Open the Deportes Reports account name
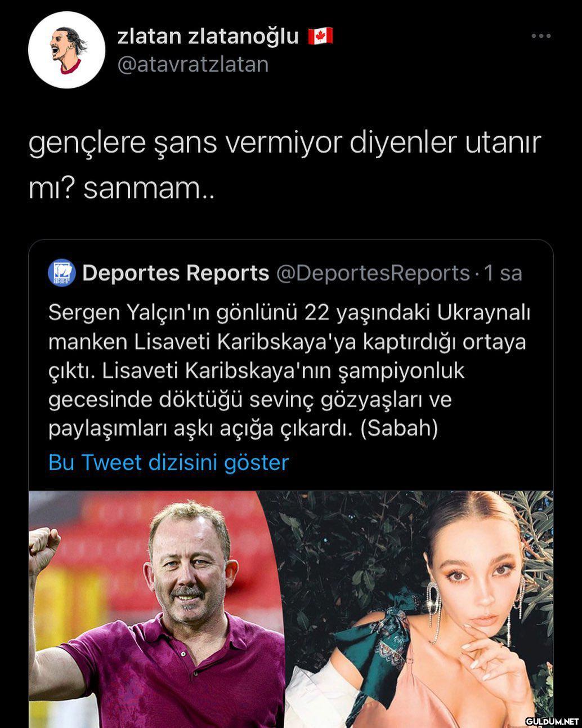 coord(176,273)
